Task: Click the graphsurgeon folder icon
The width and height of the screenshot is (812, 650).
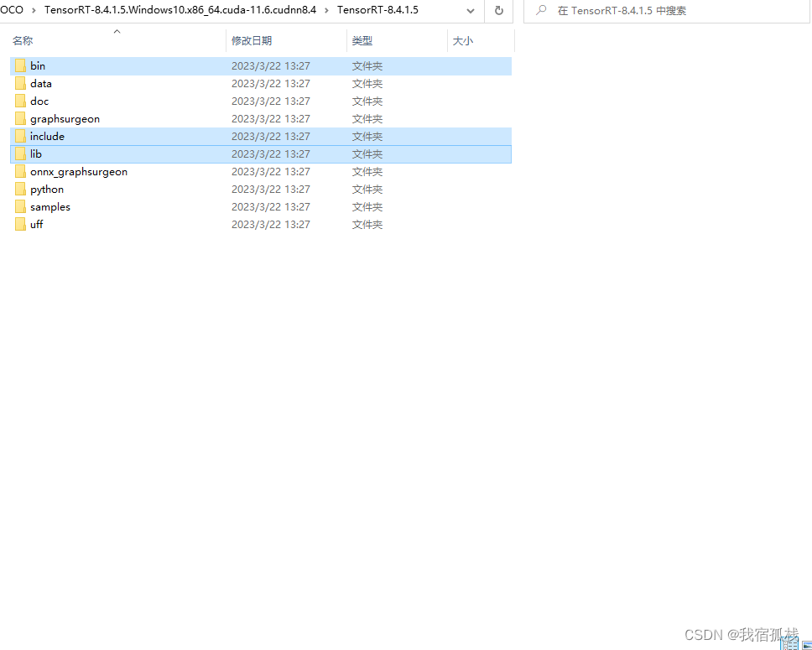Action: pyautogui.click(x=20, y=118)
